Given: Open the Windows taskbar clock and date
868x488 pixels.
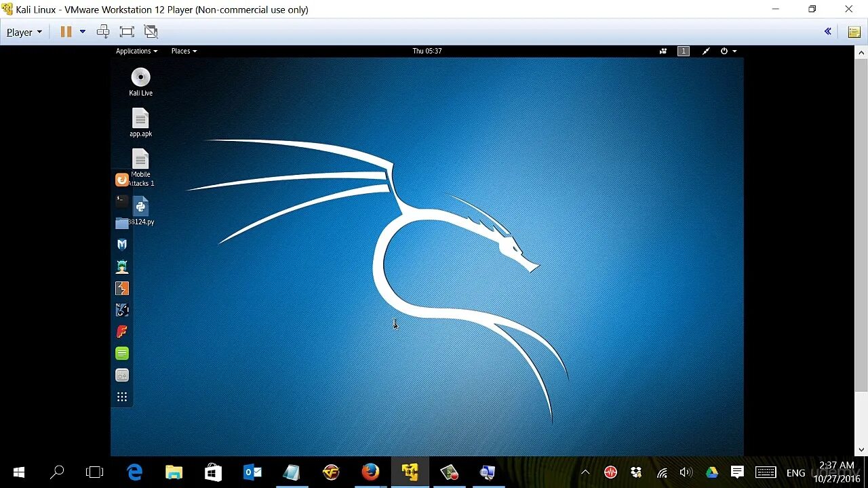Looking at the screenshot, I should tap(836, 472).
